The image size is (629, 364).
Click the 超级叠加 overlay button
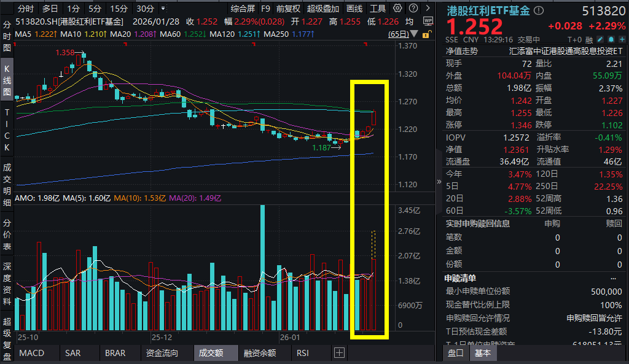pos(323,9)
